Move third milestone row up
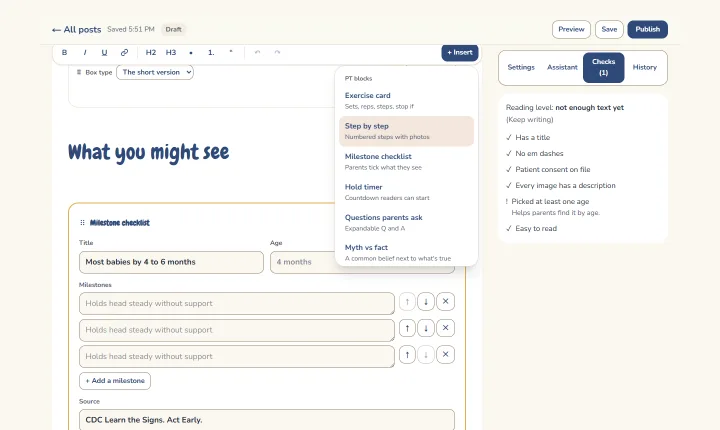The height and width of the screenshot is (430, 720). (407, 355)
